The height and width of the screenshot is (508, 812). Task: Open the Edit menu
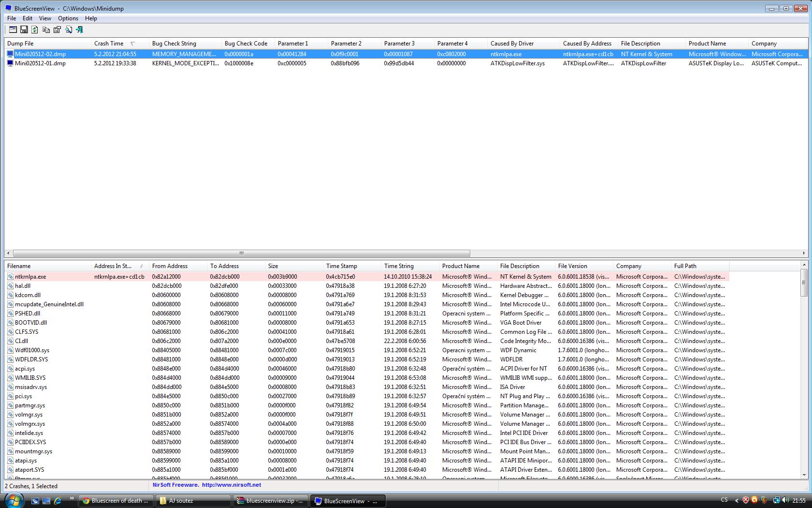click(x=28, y=18)
